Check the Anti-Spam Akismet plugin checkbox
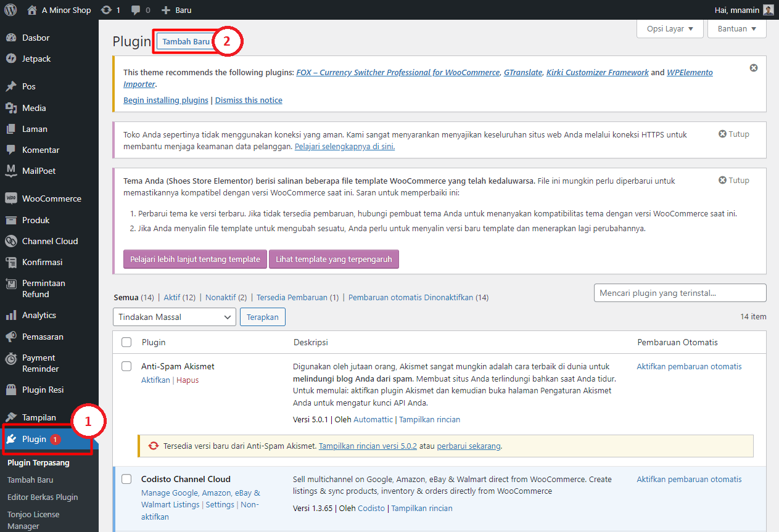 126,366
